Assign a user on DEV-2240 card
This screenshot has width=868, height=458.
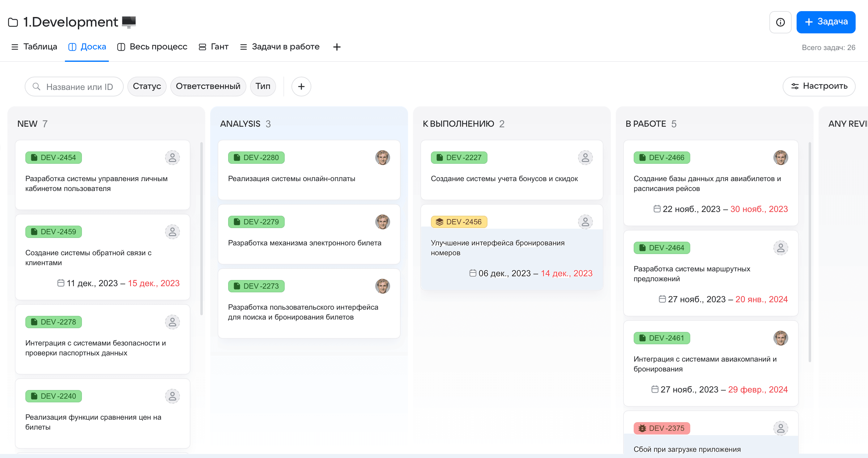[172, 396]
